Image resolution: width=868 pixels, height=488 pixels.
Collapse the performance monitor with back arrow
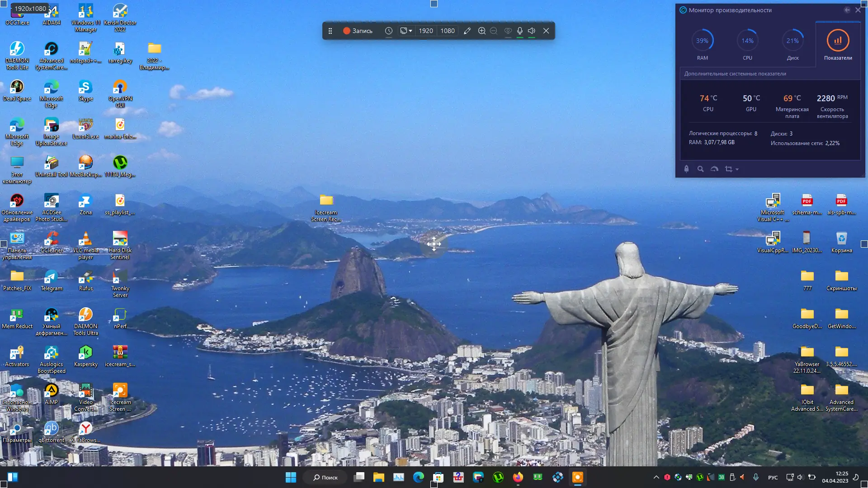(x=847, y=10)
